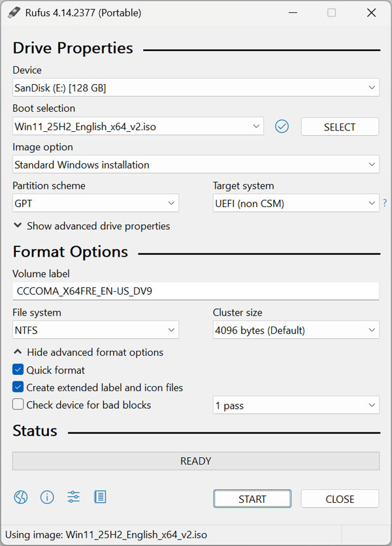The height and width of the screenshot is (546, 392).
Task: Open the language globe icon
Action: point(21,497)
